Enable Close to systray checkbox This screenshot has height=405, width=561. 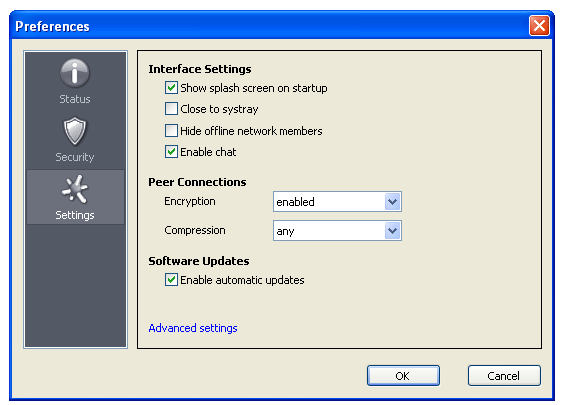click(171, 109)
